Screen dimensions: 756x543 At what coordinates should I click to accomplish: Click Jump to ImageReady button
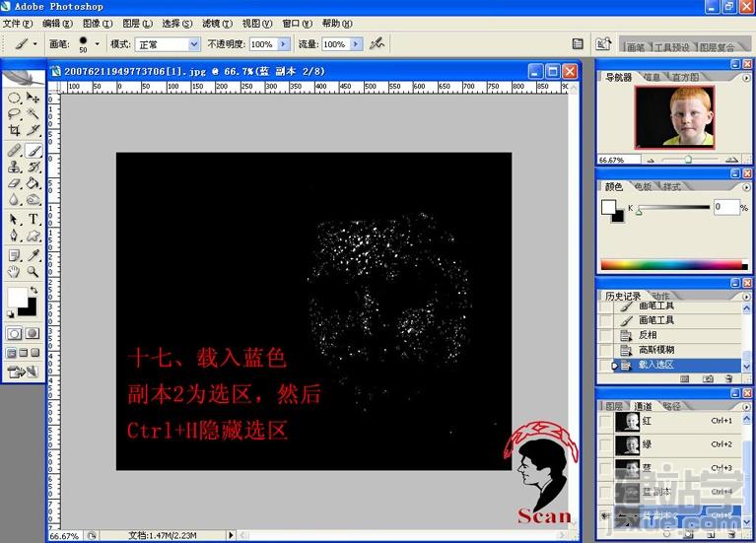[23, 372]
